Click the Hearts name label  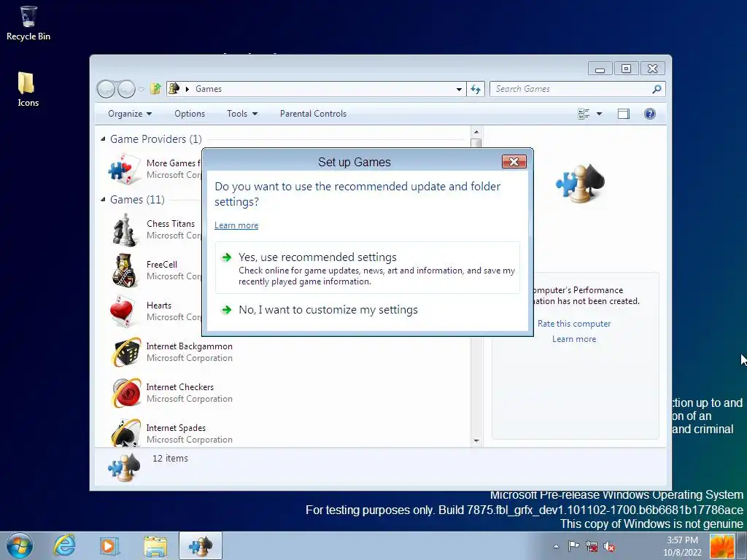click(x=159, y=306)
